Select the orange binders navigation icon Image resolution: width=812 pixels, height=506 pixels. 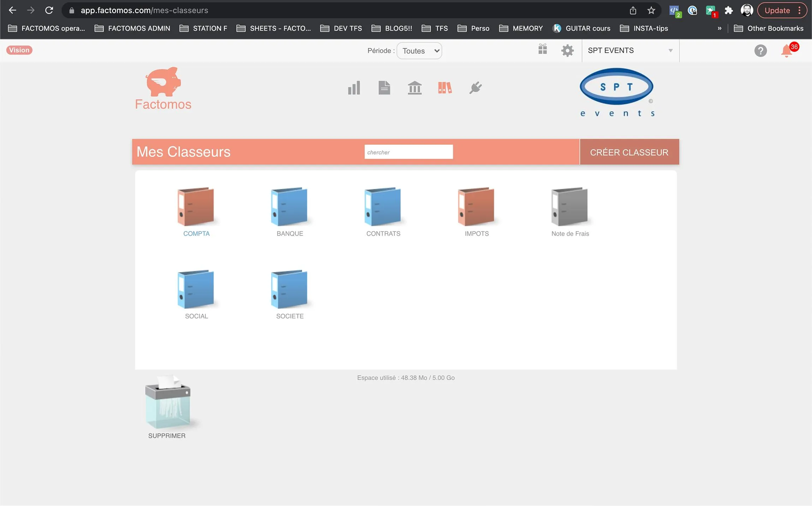coord(445,88)
